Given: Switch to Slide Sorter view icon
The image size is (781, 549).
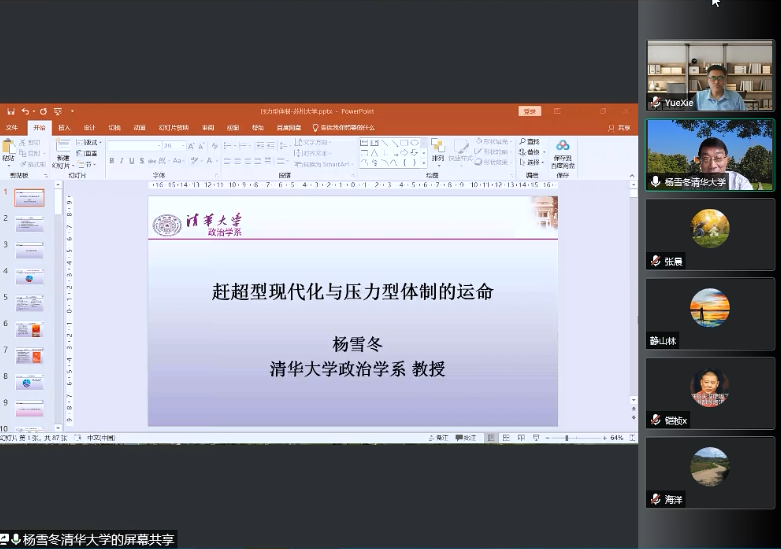Looking at the screenshot, I should point(505,438).
